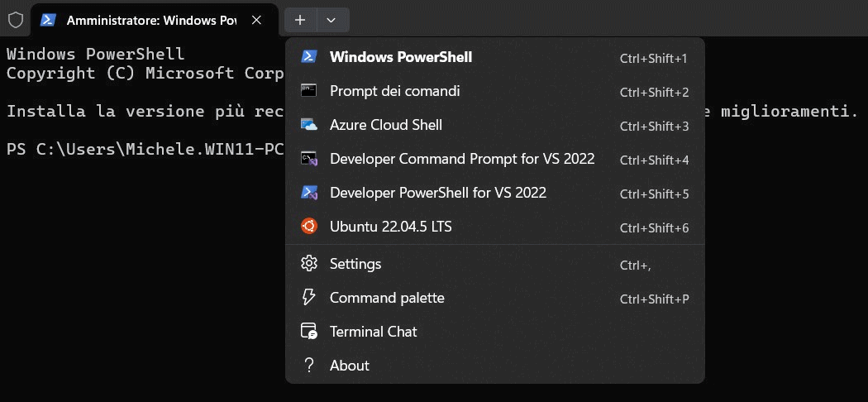Open Prompt dei comandi profile

[x=495, y=91]
